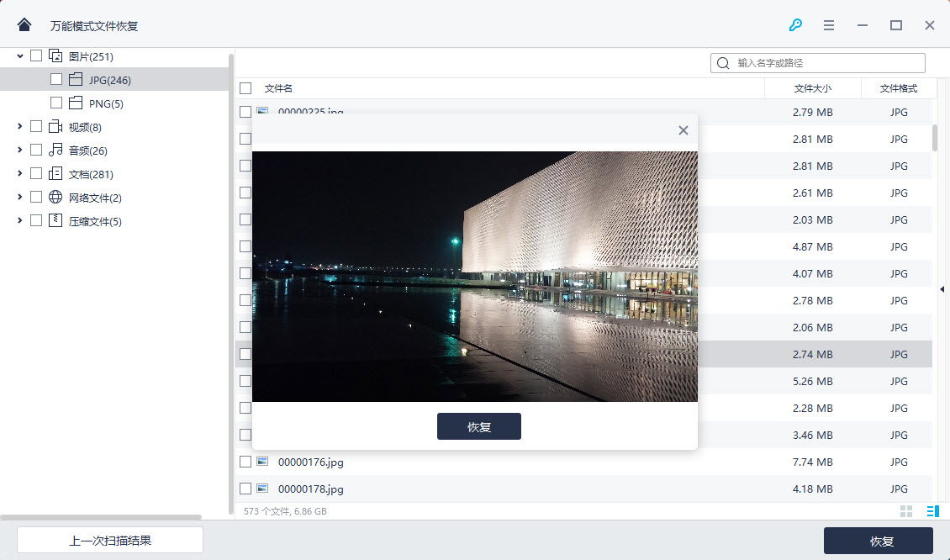Toggle the select-all checkbox in header

pyautogui.click(x=245, y=88)
